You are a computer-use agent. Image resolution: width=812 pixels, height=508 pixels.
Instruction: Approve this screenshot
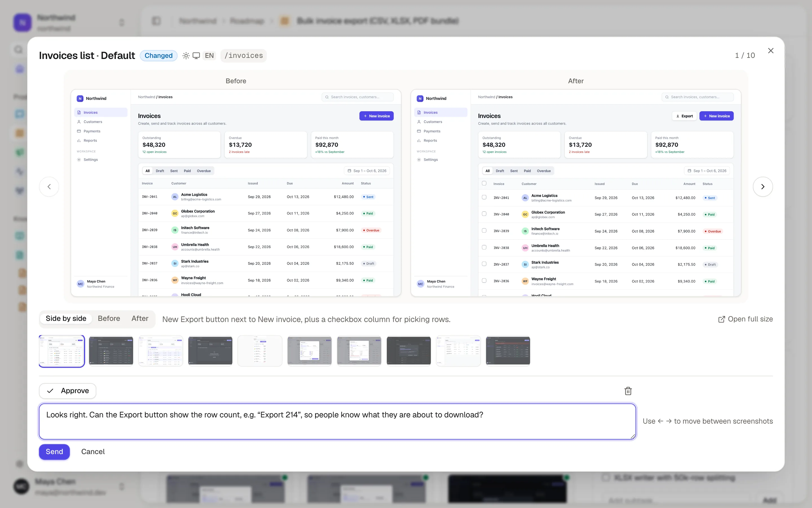(68, 391)
